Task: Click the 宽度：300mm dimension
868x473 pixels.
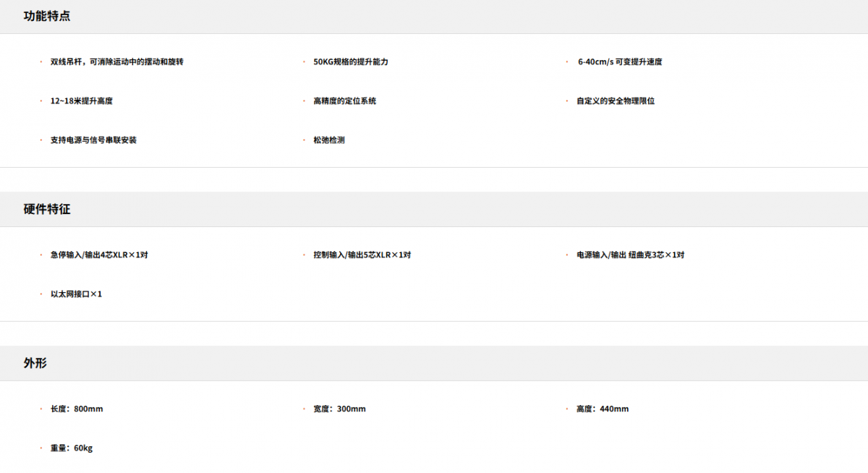Action: (339, 409)
